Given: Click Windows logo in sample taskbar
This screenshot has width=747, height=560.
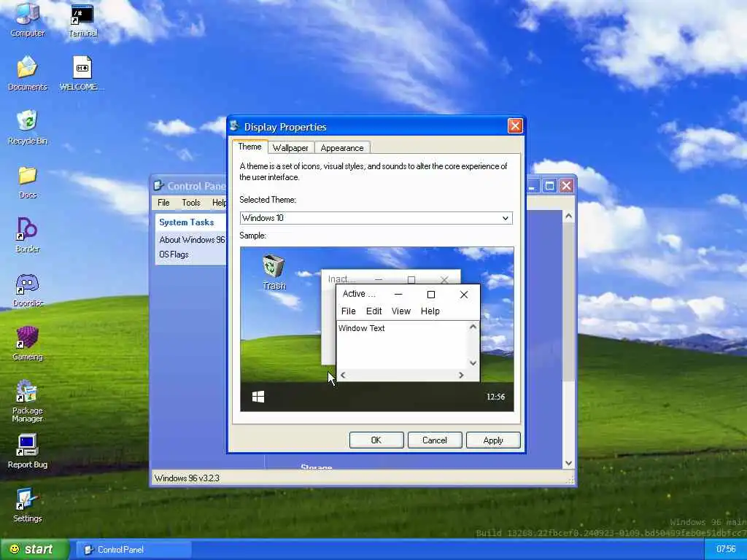Looking at the screenshot, I should (258, 397).
